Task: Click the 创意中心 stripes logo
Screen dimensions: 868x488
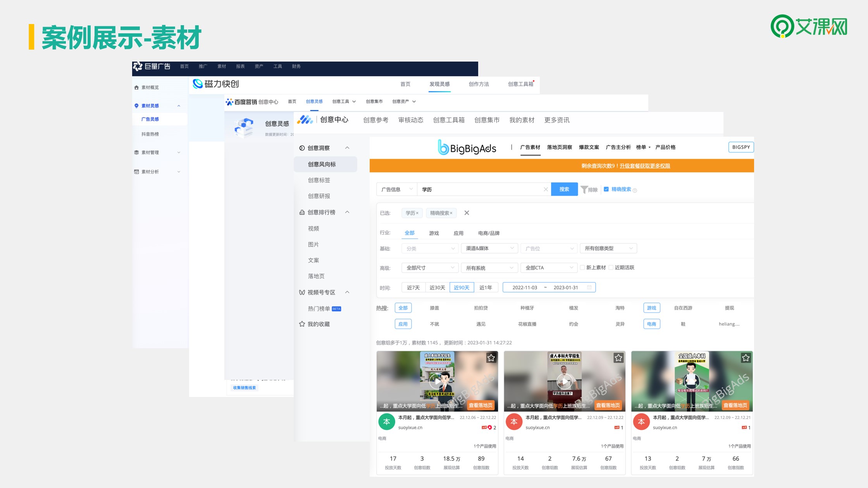Action: click(x=305, y=120)
